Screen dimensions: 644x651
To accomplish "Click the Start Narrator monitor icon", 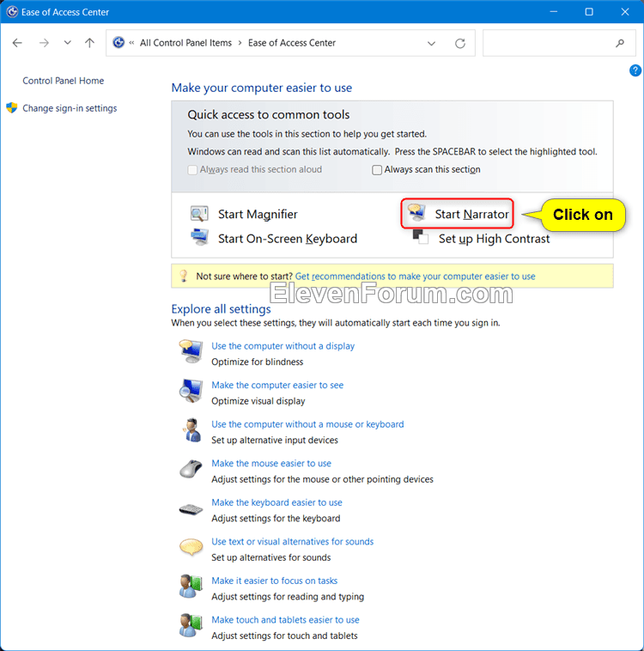I will (416, 212).
